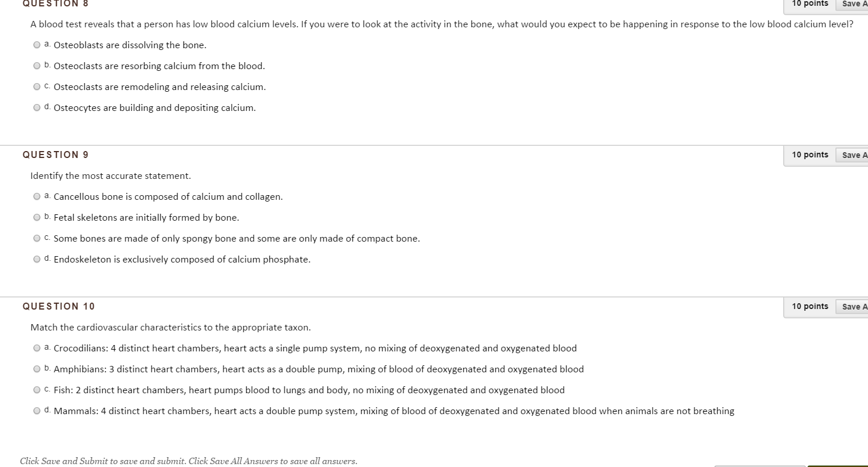
Task: Choose 'Fetal skeletons are initially formed by bone'
Action: click(x=37, y=217)
